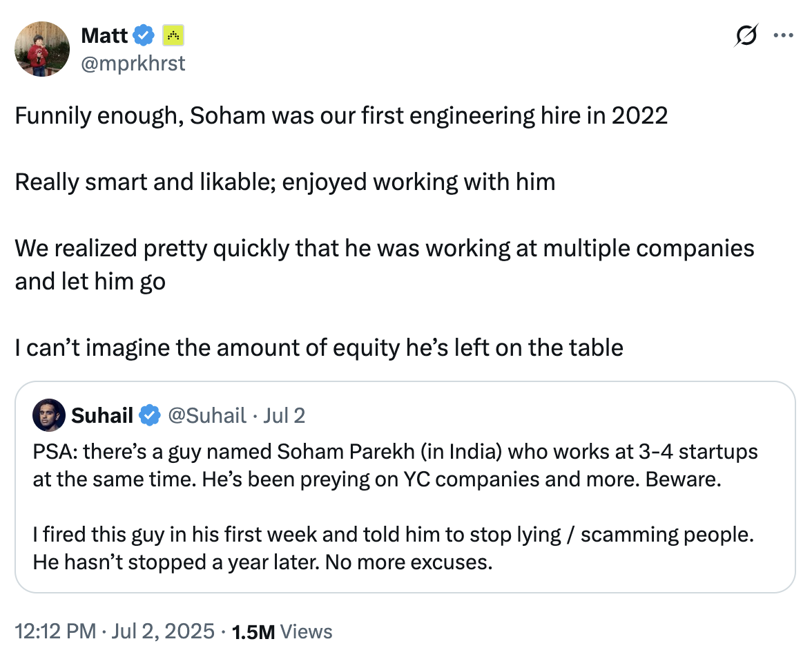Screen dimensions: 812x666
Task: Click the line 'We realized pretty quickly'
Action: coord(384,265)
